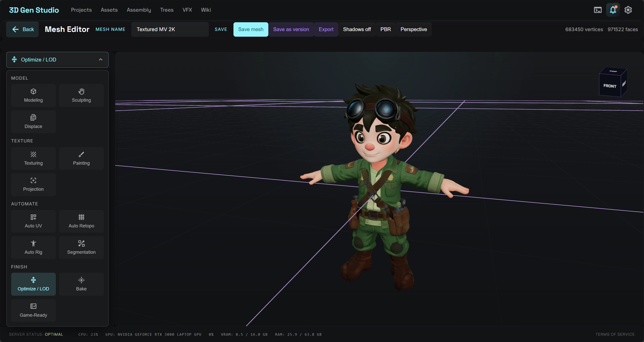
Task: Click Save as version
Action: tap(291, 29)
